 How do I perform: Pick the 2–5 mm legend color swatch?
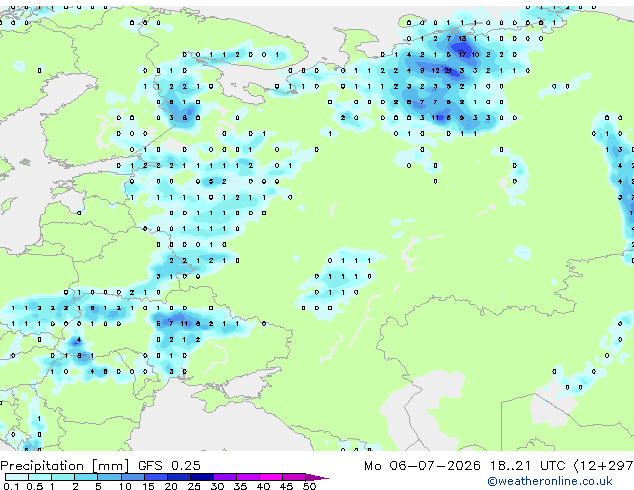pyautogui.click(x=86, y=477)
